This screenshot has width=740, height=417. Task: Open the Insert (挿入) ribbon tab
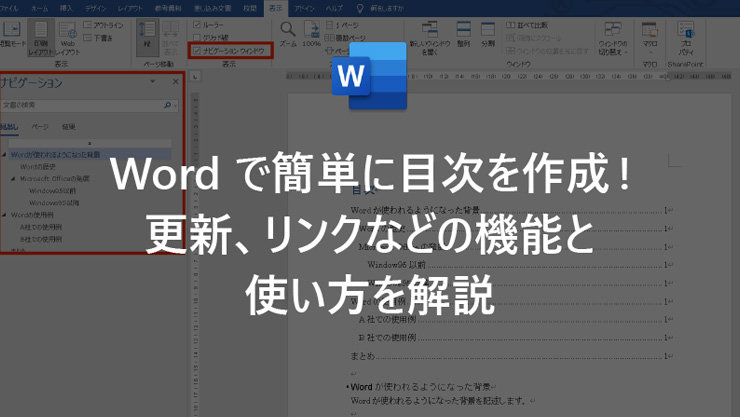click(x=67, y=8)
